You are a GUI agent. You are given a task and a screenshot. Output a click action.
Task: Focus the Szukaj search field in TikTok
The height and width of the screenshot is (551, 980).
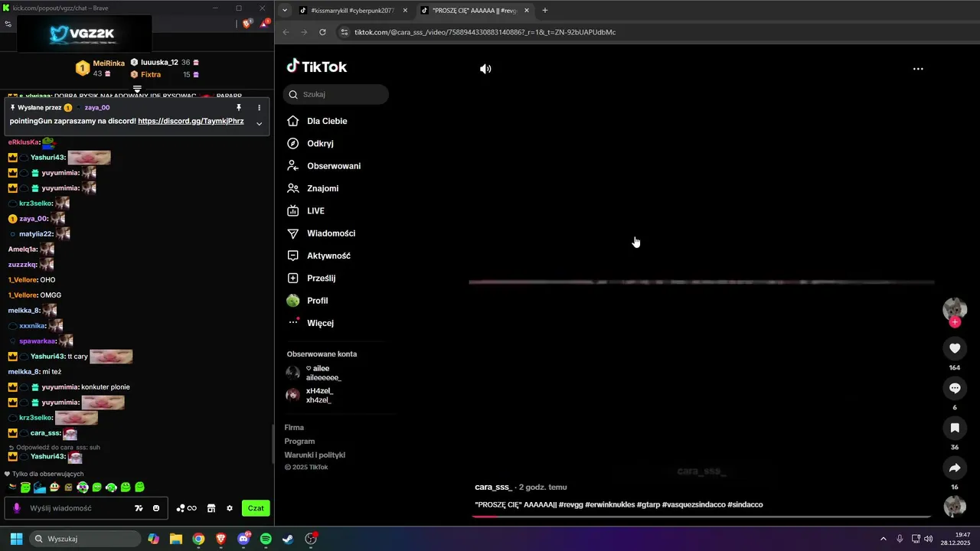tap(336, 94)
